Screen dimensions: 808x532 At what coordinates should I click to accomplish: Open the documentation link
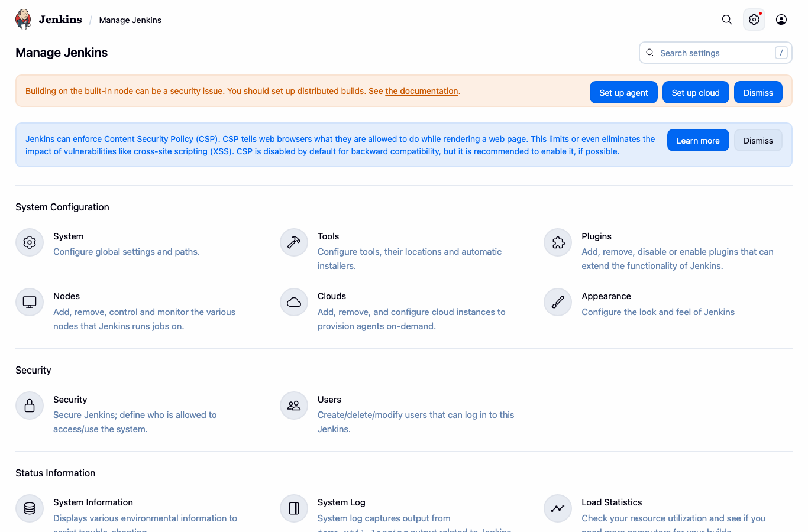tap(422, 91)
